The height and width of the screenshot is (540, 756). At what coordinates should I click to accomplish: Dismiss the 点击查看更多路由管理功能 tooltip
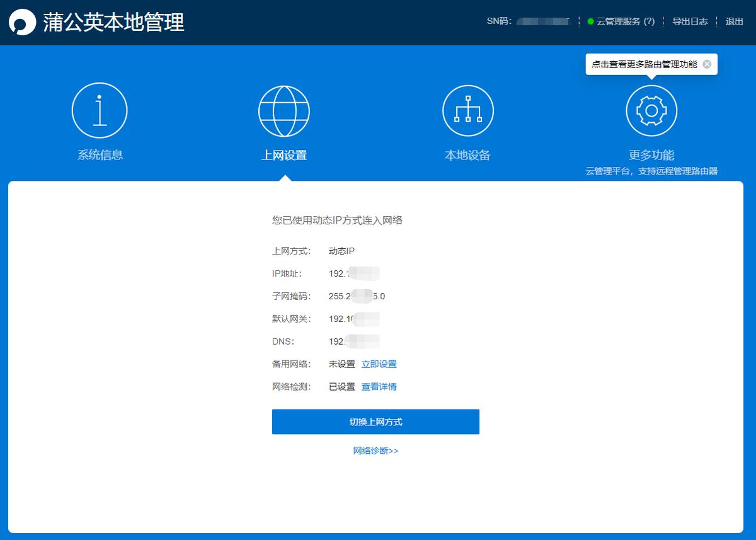[x=707, y=64]
